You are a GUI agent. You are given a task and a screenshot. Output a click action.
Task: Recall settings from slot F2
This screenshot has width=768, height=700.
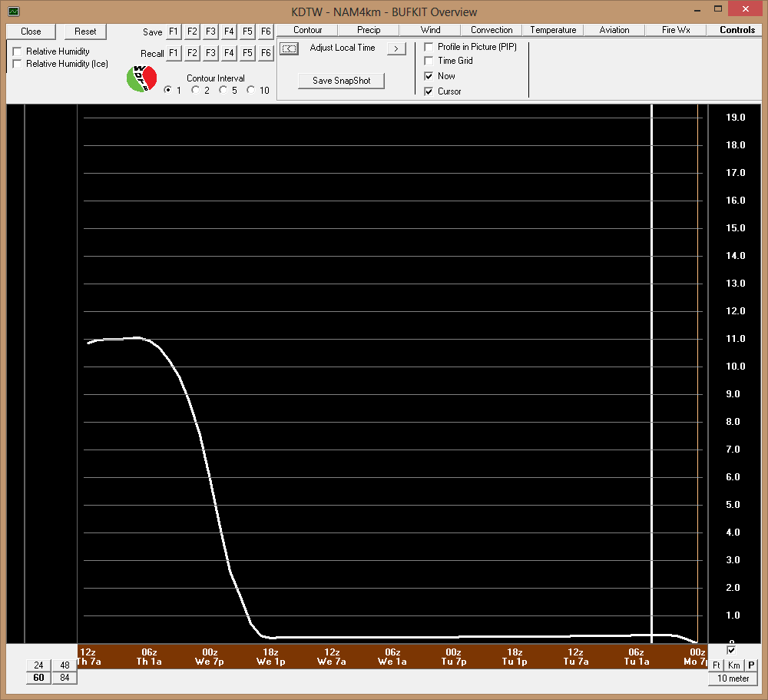pyautogui.click(x=192, y=53)
